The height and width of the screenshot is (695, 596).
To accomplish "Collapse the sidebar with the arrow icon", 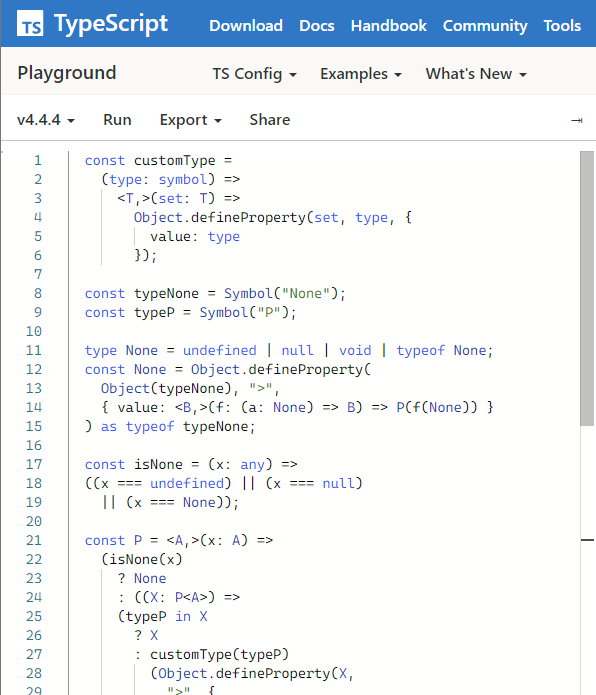I will pos(577,120).
